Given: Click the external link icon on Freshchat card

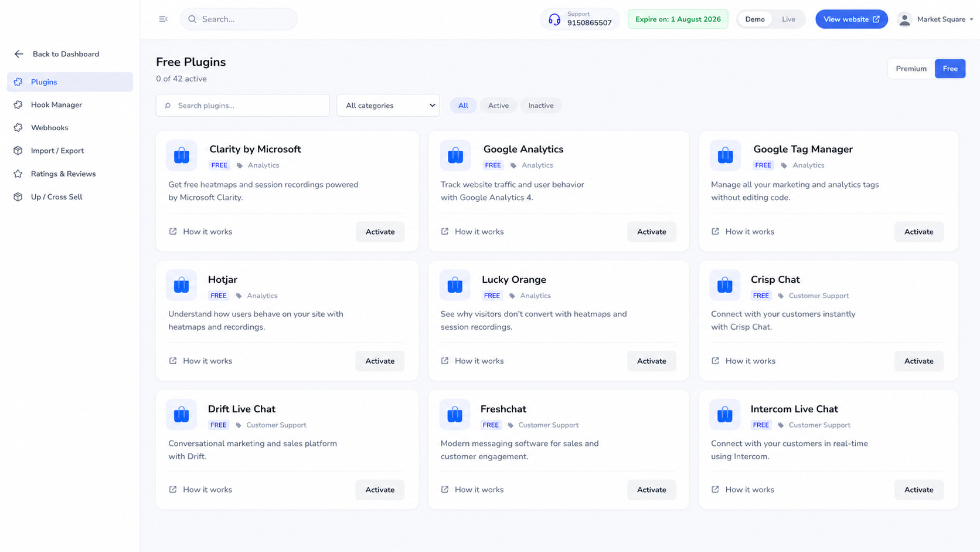Looking at the screenshot, I should (445, 489).
